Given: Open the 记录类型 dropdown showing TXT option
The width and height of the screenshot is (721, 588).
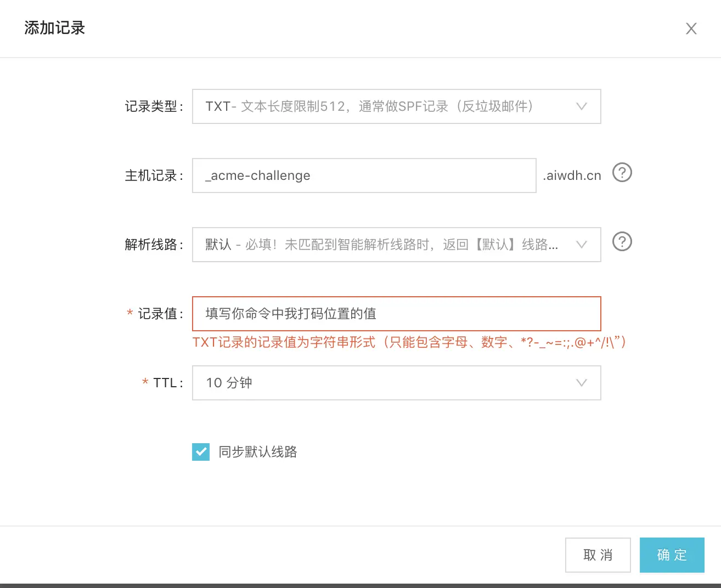Looking at the screenshot, I should (396, 106).
